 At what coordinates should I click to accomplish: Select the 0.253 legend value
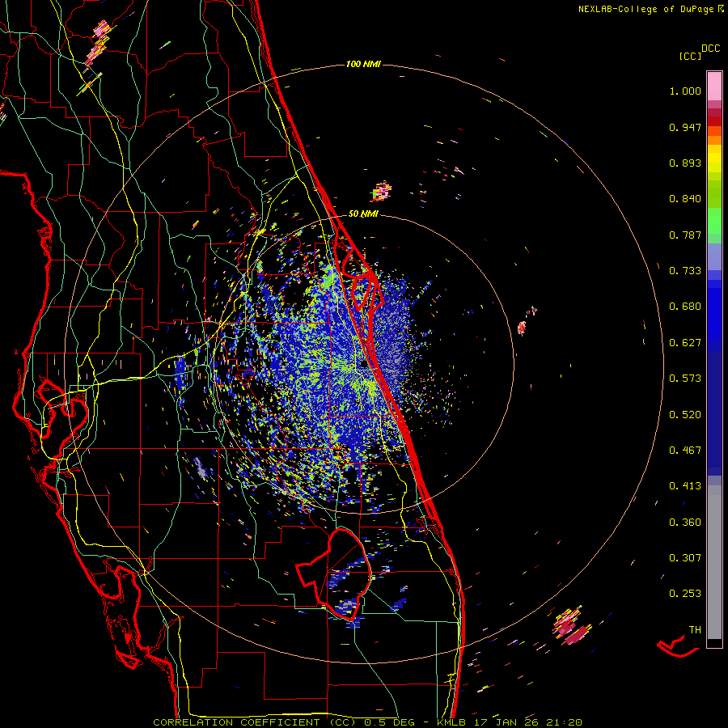coord(685,594)
